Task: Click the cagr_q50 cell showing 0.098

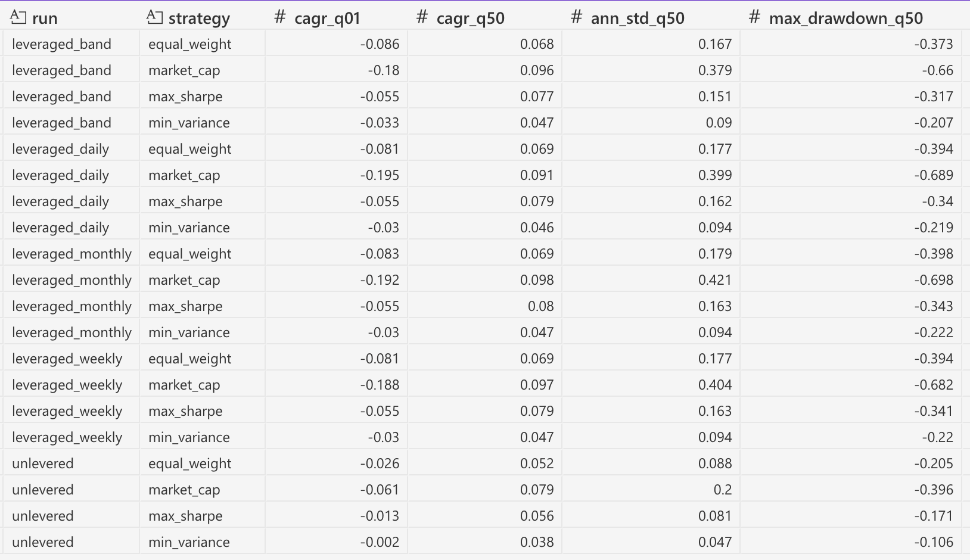Action: point(484,280)
